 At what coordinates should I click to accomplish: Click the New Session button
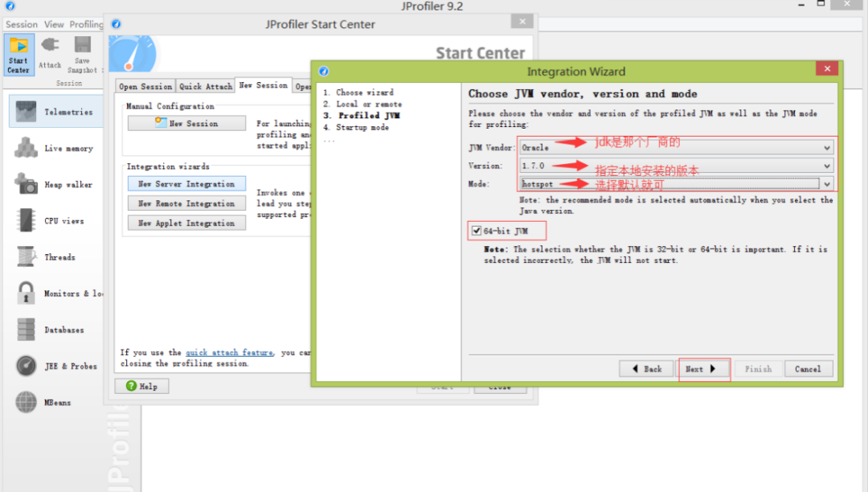[186, 123]
